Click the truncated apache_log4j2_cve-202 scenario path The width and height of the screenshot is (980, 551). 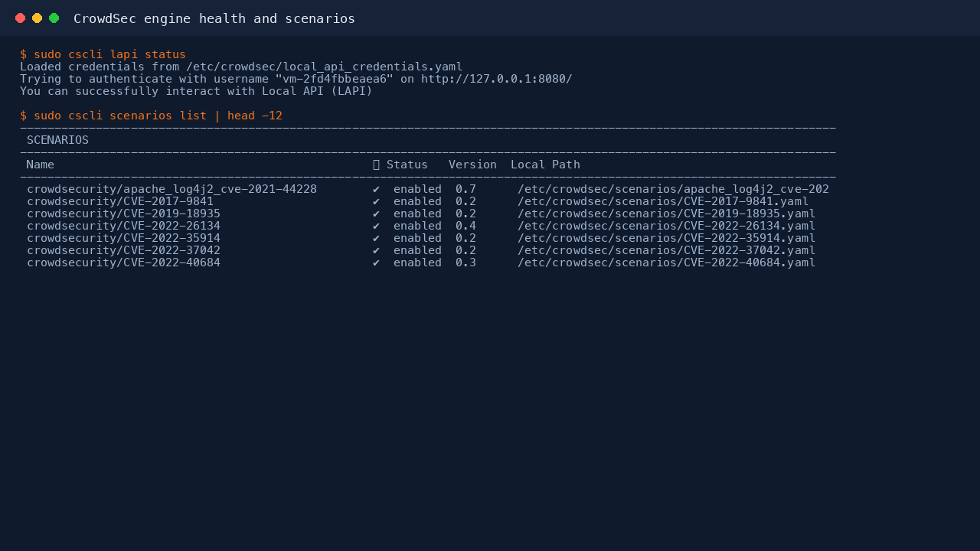(673, 189)
